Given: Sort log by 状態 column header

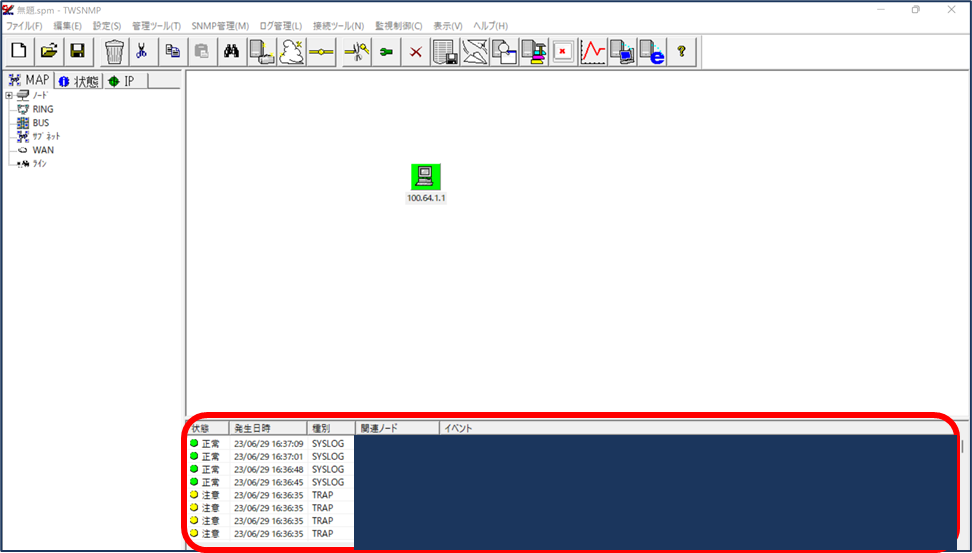Looking at the screenshot, I should pos(208,428).
